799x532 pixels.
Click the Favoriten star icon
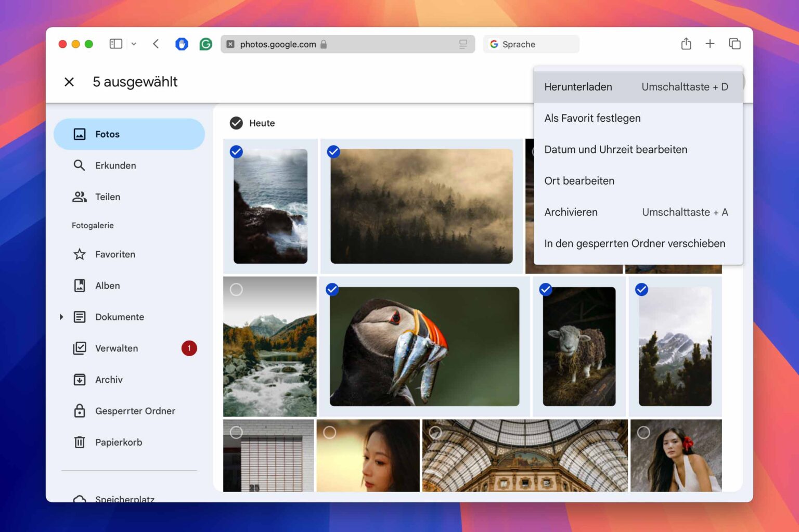pos(79,254)
